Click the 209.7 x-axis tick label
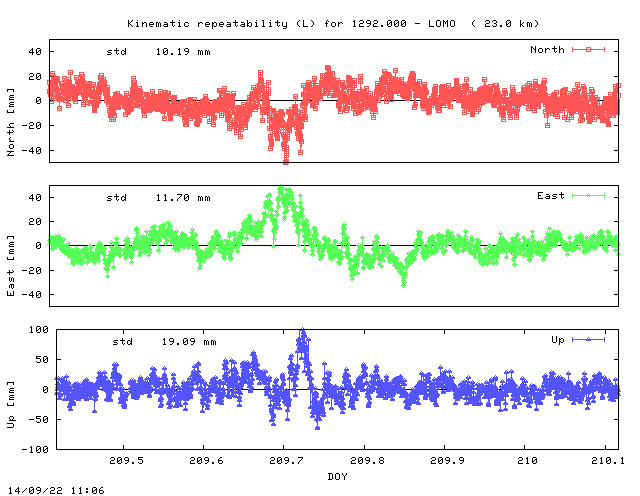Viewport: 640px width, 496px height. coord(287,460)
